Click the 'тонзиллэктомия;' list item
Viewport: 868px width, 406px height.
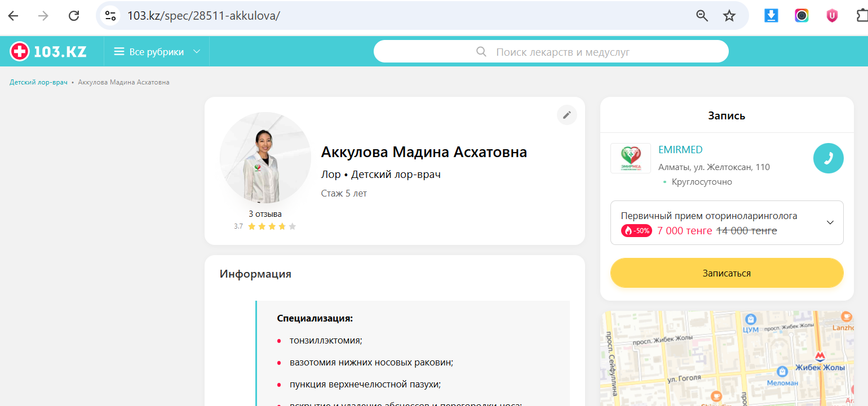pyautogui.click(x=326, y=341)
